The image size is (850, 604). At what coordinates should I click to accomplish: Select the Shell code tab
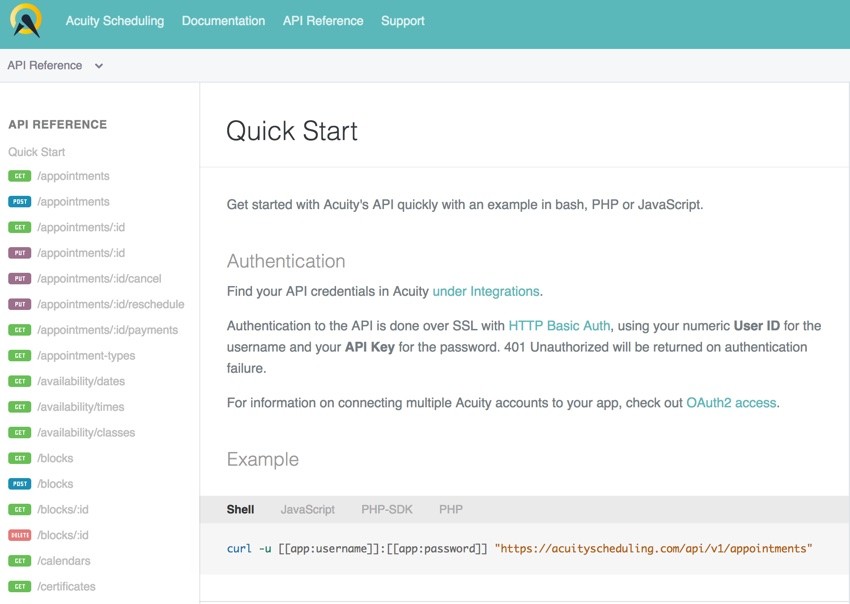click(x=240, y=509)
